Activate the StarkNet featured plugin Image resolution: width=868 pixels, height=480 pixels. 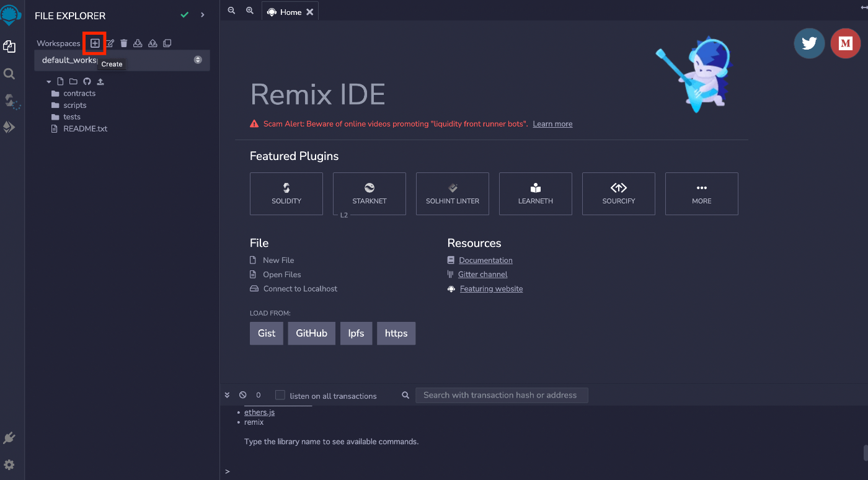coord(370,194)
